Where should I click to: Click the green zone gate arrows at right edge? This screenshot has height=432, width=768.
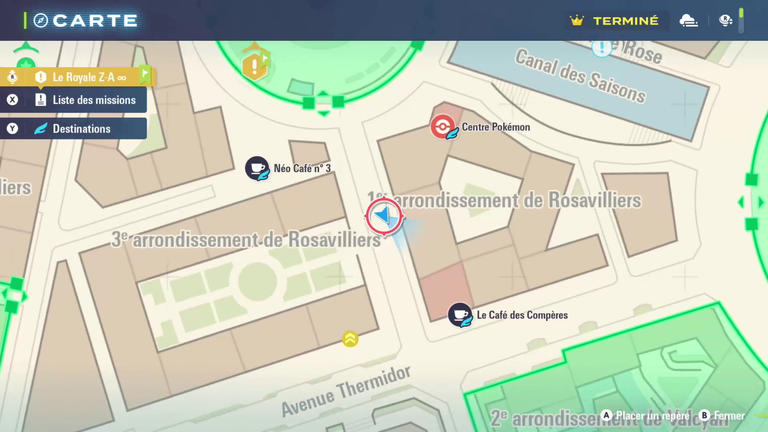751,202
